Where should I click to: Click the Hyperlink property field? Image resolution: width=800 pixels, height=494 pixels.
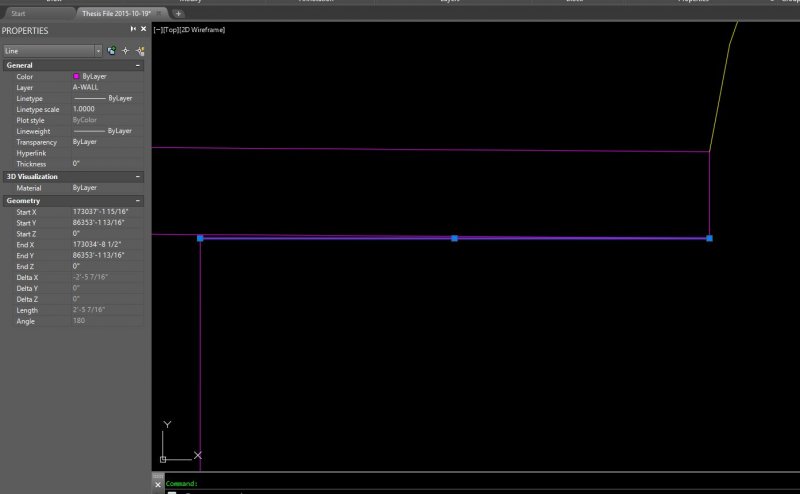(108, 153)
